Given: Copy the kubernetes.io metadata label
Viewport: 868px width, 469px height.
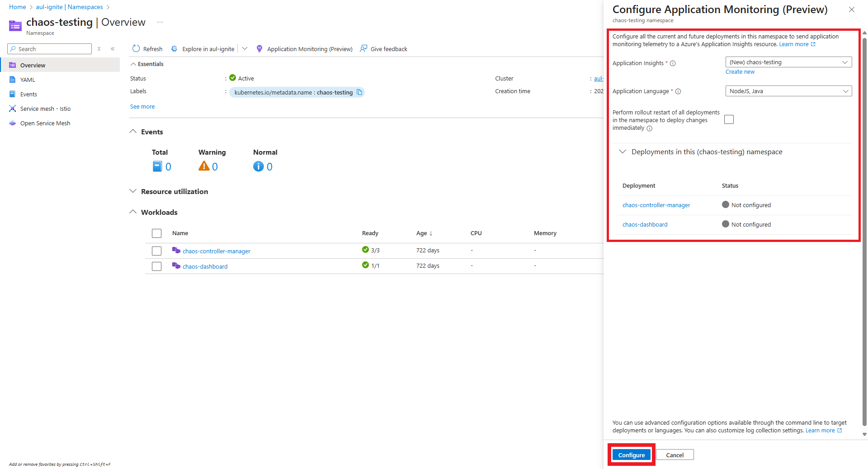Looking at the screenshot, I should pyautogui.click(x=359, y=92).
